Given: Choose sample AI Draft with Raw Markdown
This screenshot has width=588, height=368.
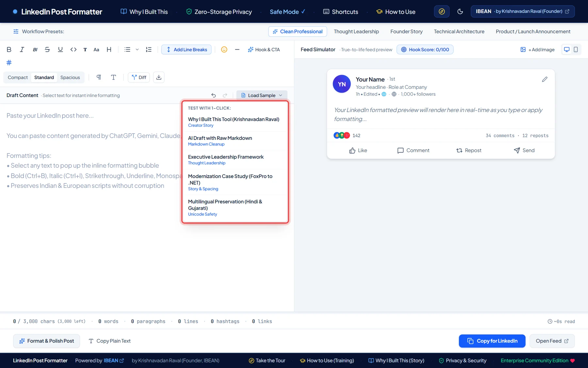Looking at the screenshot, I should (x=235, y=141).
